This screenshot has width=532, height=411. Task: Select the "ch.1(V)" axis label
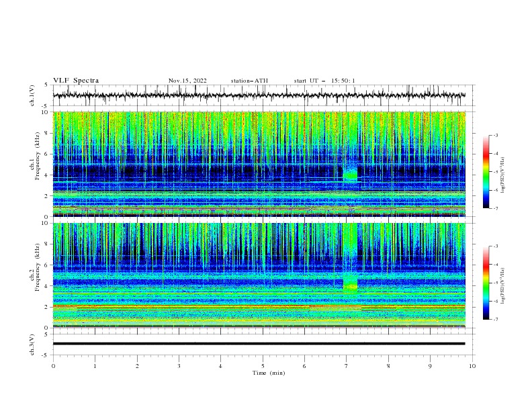32,95
